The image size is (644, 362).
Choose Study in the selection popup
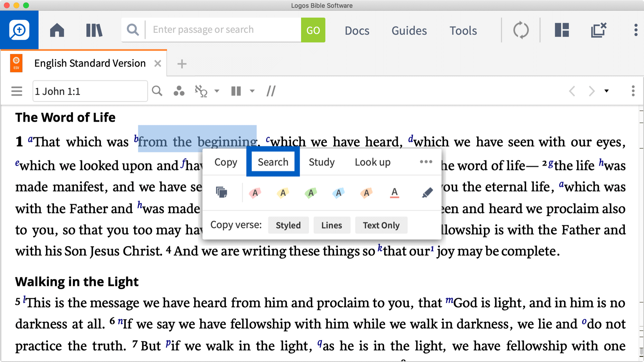322,162
